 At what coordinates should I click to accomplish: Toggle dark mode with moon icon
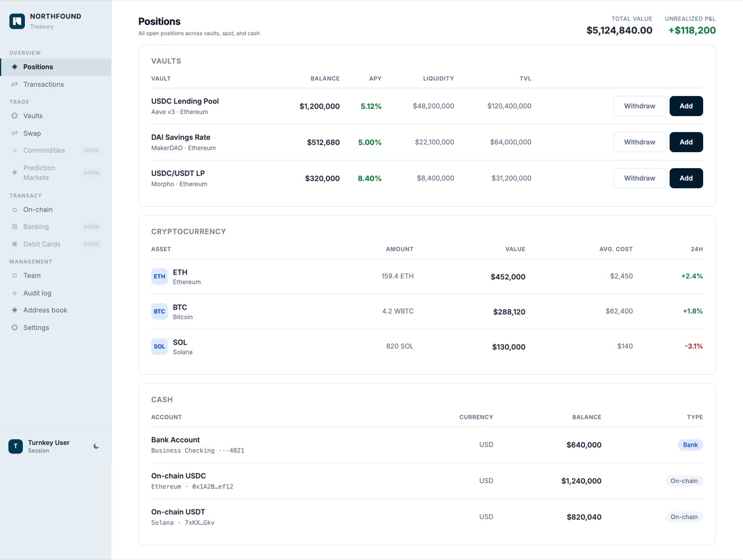pos(96,447)
